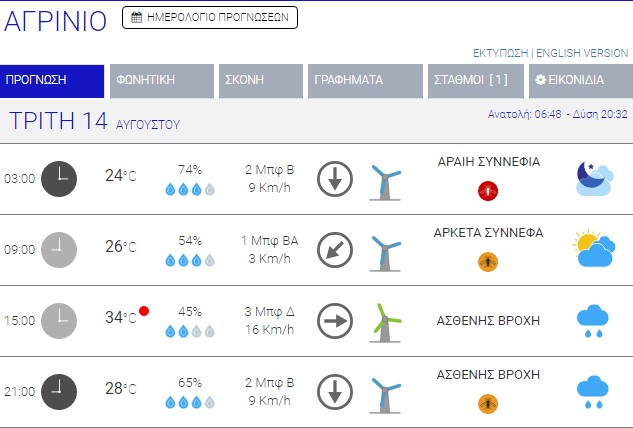Open the ΦΩΝΗΤΙΚΗ tab

[x=162, y=81]
